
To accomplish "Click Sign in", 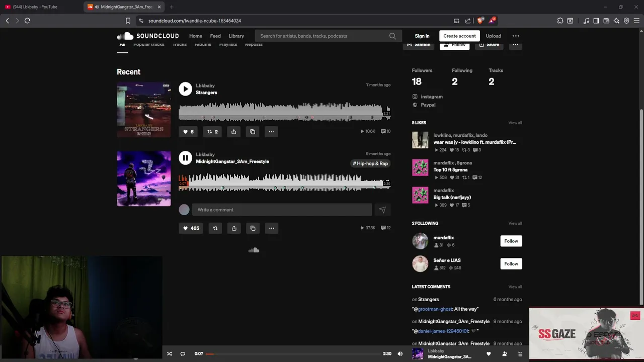I will point(422,36).
